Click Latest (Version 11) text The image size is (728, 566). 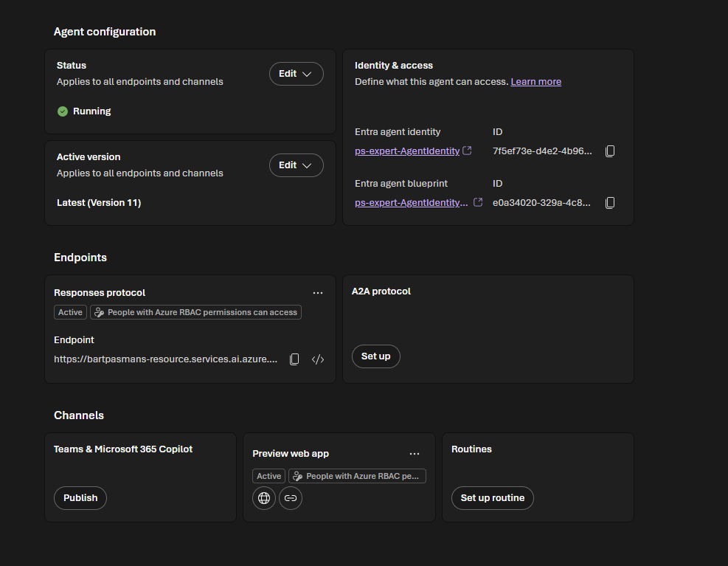click(x=99, y=203)
